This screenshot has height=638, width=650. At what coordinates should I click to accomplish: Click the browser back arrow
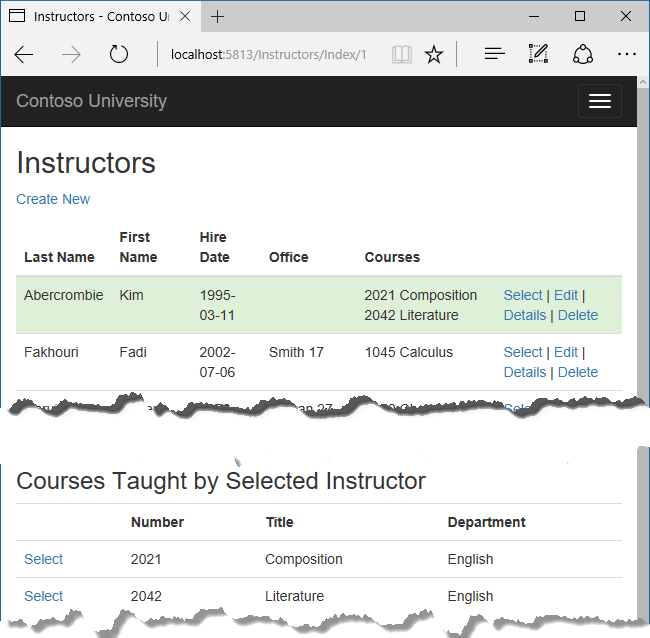[x=24, y=55]
